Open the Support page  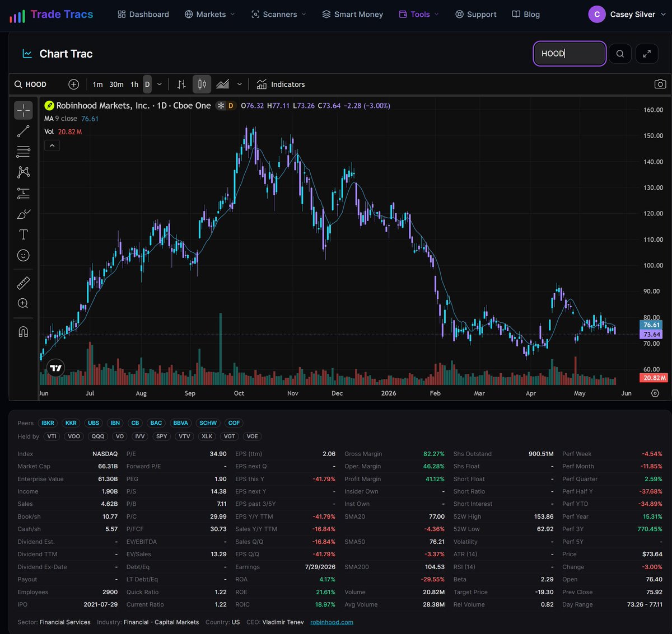coord(476,15)
